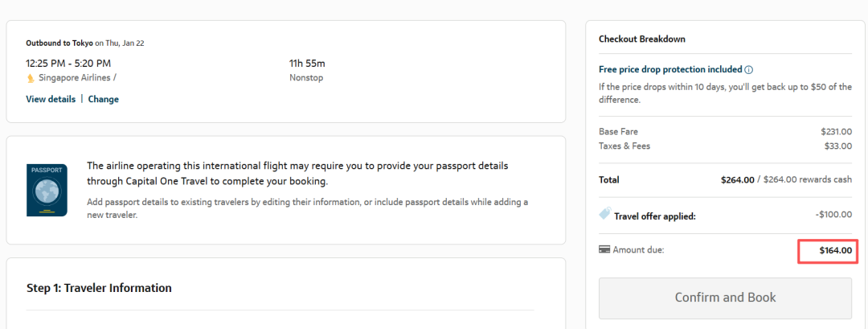Open View details for the outbound flight
The width and height of the screenshot is (868, 329).
coord(51,99)
